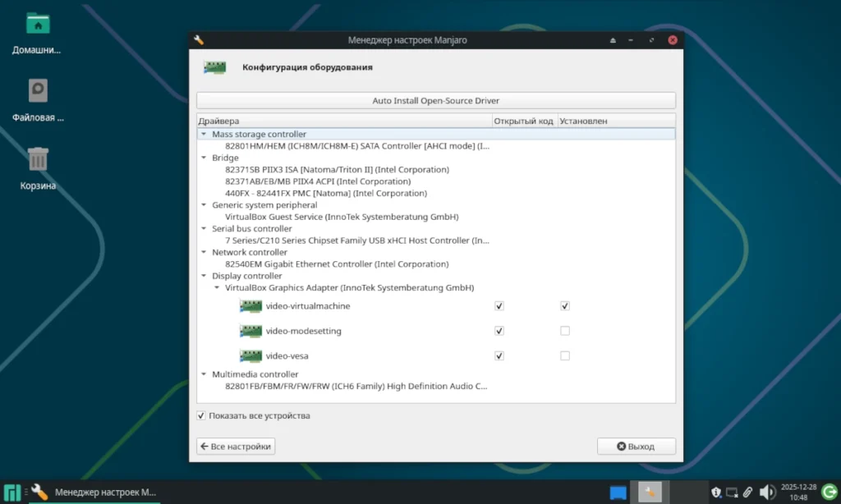The height and width of the screenshot is (504, 841).
Task: Open the Manjaro start menu logo
Action: 11,493
